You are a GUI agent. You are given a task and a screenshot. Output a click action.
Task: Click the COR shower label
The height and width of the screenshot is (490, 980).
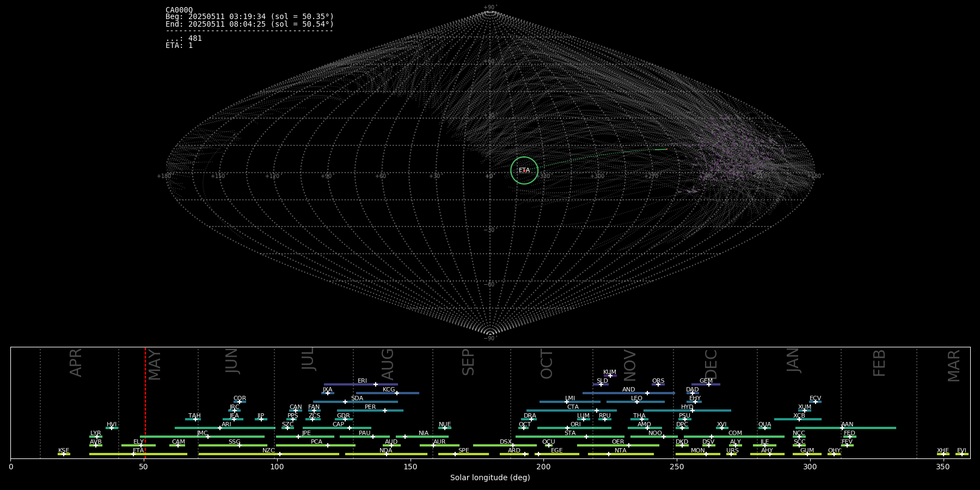pyautogui.click(x=240, y=399)
